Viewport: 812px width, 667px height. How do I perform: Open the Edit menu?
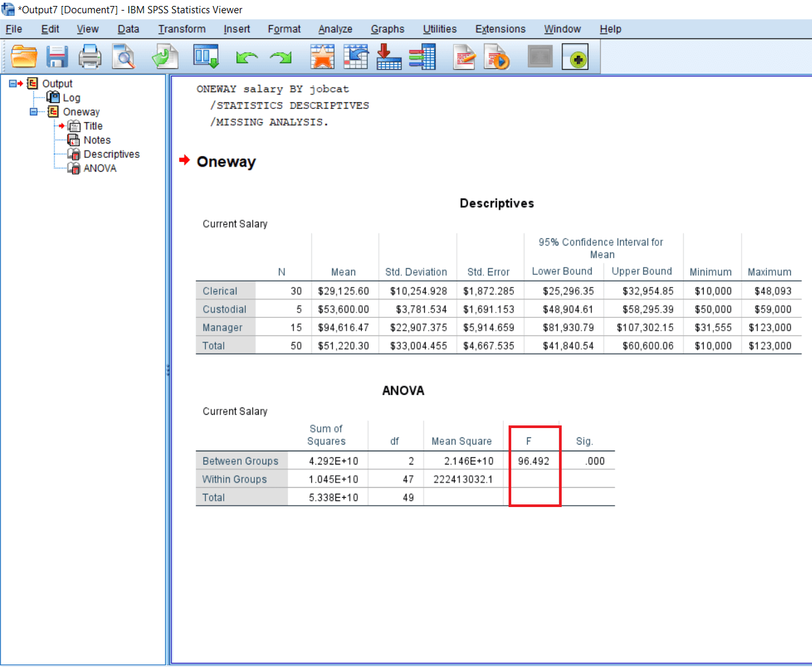50,29
